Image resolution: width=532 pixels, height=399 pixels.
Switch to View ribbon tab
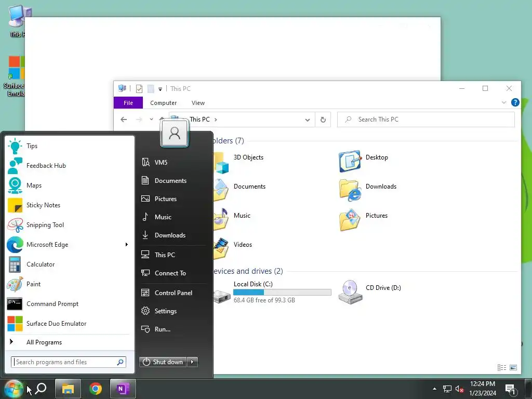point(198,103)
